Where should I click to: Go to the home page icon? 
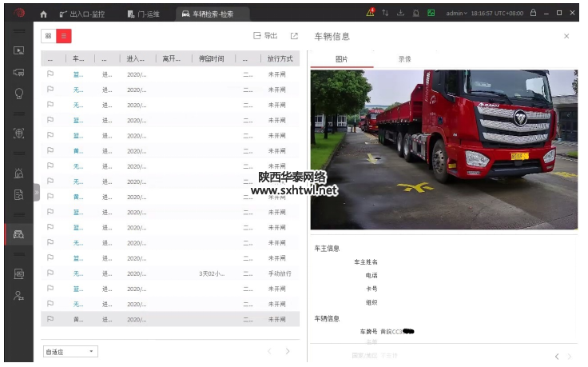click(x=43, y=14)
